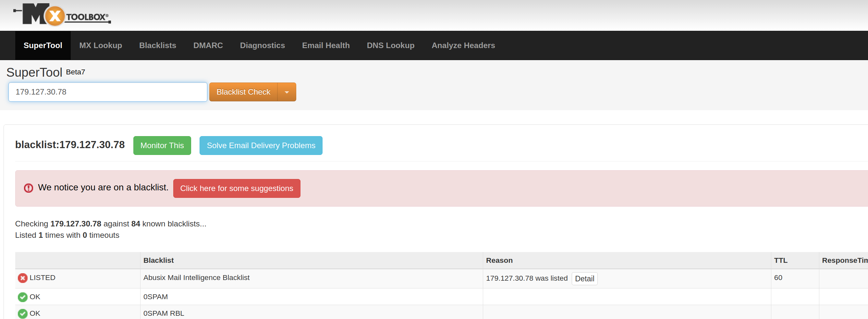This screenshot has height=319, width=868.
Task: Click the LISTED status text
Action: 43,277
